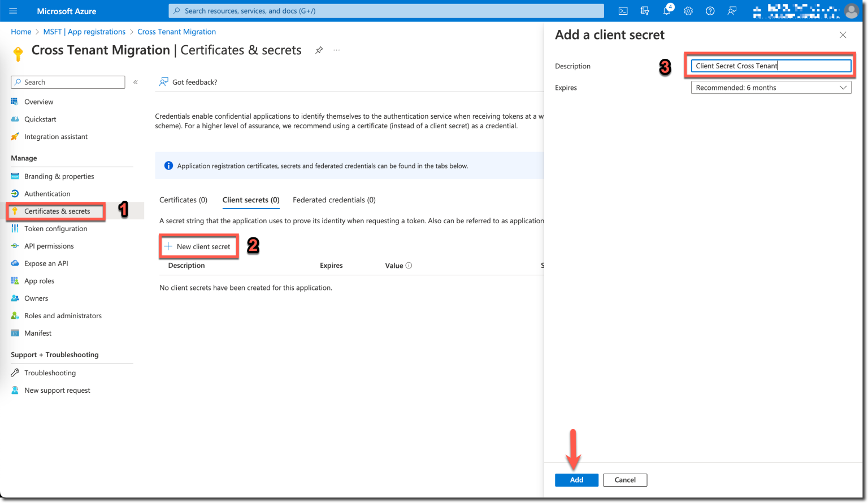Switch to the Federated credentials tab
The image size is (868, 503).
coord(333,200)
